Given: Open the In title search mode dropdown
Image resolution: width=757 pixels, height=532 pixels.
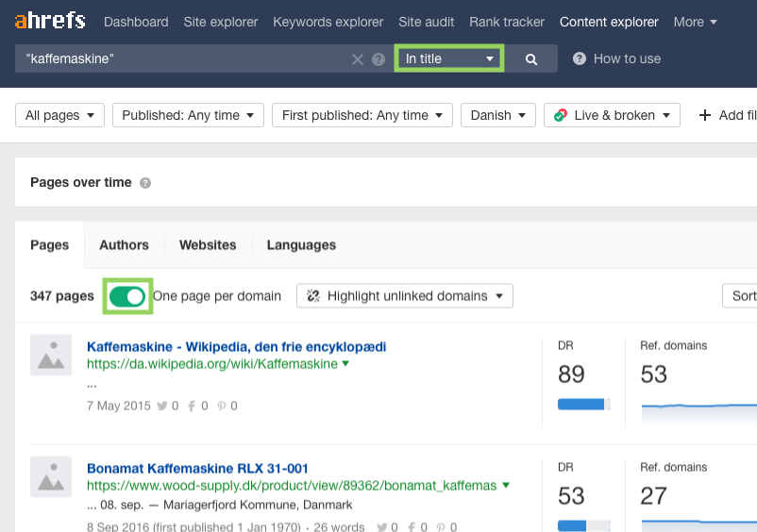Looking at the screenshot, I should (449, 58).
